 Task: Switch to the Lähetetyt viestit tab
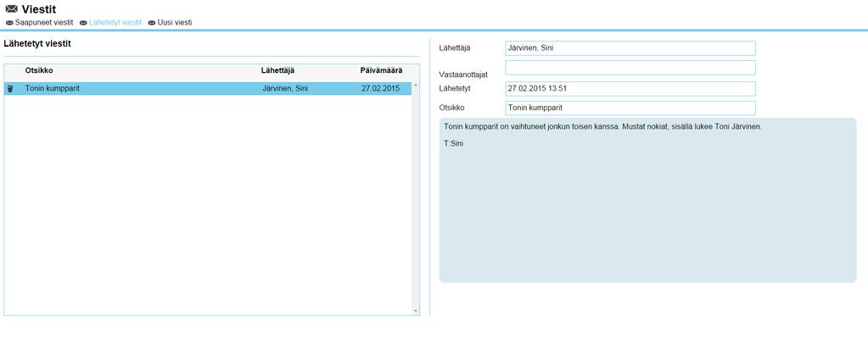[115, 23]
